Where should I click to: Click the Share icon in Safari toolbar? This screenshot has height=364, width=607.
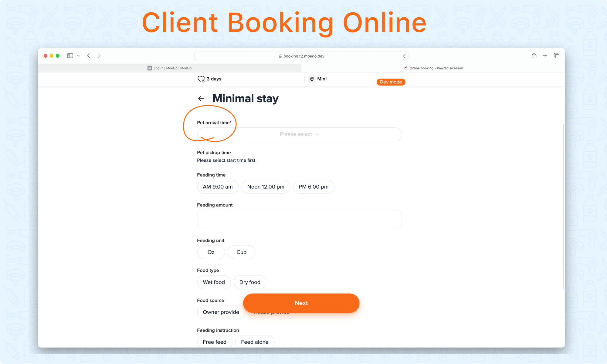(x=534, y=56)
